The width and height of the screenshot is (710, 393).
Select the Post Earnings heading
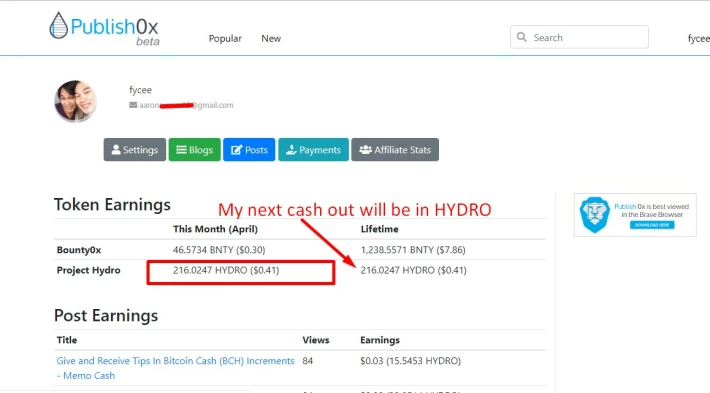pos(106,316)
